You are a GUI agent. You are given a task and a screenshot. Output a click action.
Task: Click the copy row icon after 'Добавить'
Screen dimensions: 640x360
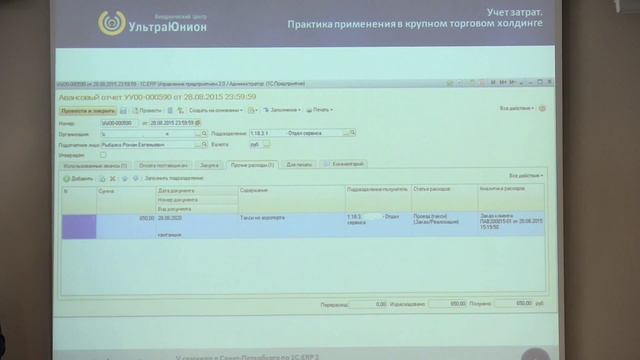pyautogui.click(x=102, y=179)
